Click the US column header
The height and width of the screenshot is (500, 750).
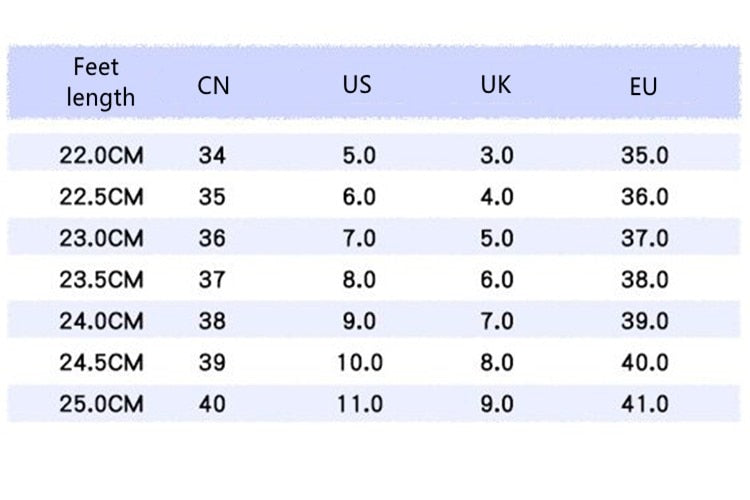coord(357,85)
